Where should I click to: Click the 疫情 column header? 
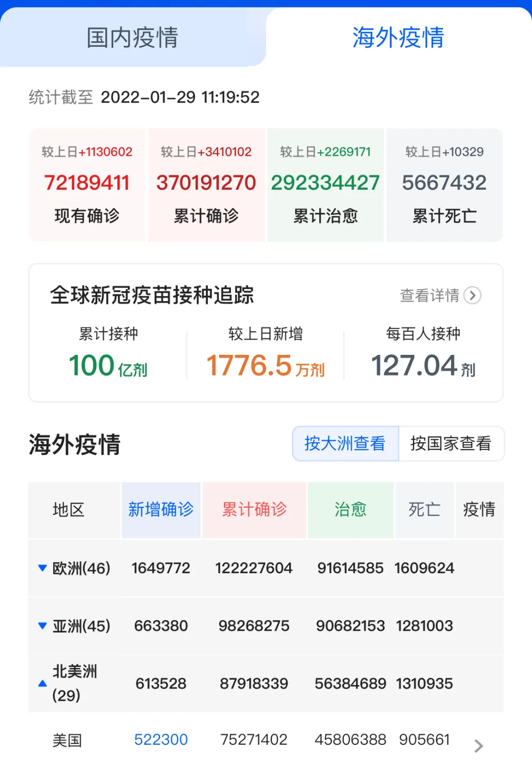click(x=479, y=510)
